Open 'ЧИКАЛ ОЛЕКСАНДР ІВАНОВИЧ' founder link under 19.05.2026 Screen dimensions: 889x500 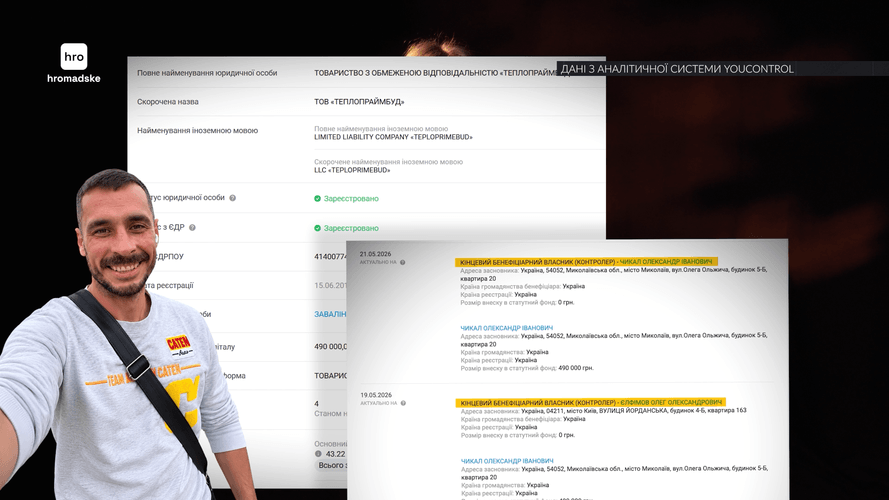pos(507,461)
